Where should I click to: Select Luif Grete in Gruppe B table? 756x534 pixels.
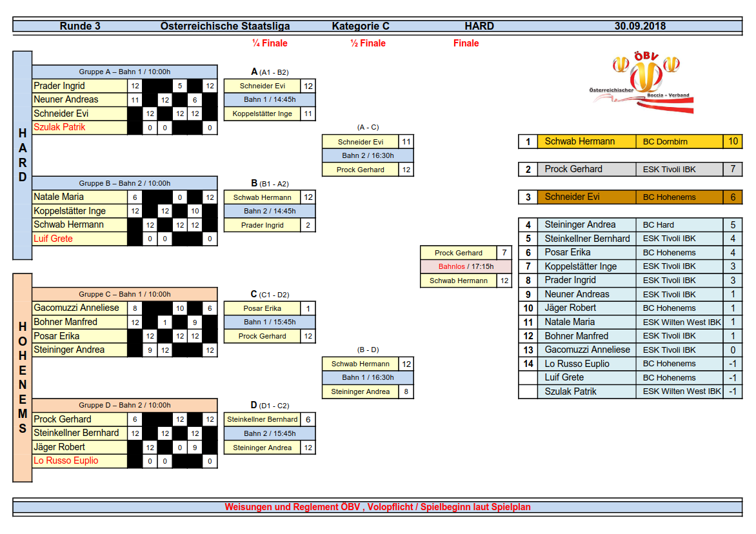coord(53,239)
